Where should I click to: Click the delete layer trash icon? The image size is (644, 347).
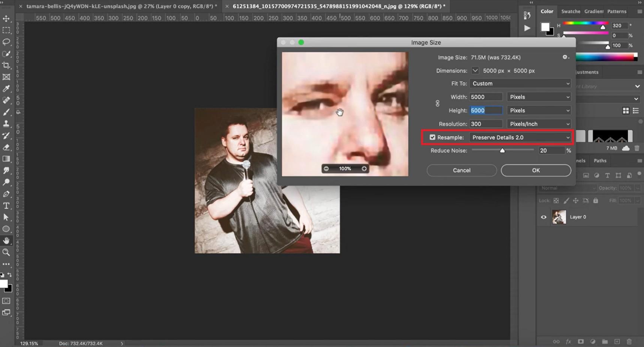click(629, 341)
